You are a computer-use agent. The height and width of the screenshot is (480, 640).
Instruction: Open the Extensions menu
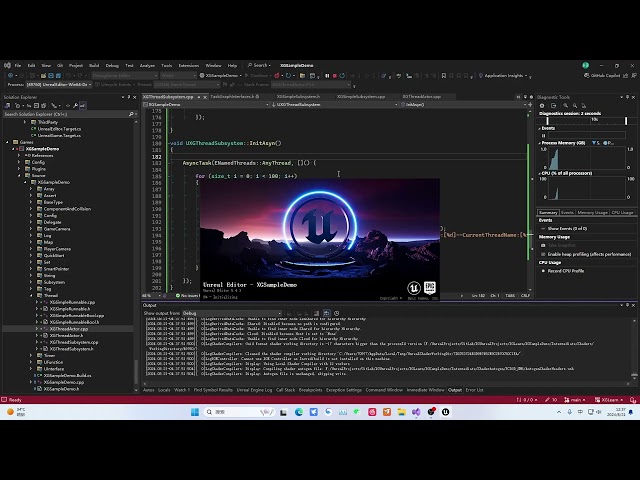coord(189,65)
